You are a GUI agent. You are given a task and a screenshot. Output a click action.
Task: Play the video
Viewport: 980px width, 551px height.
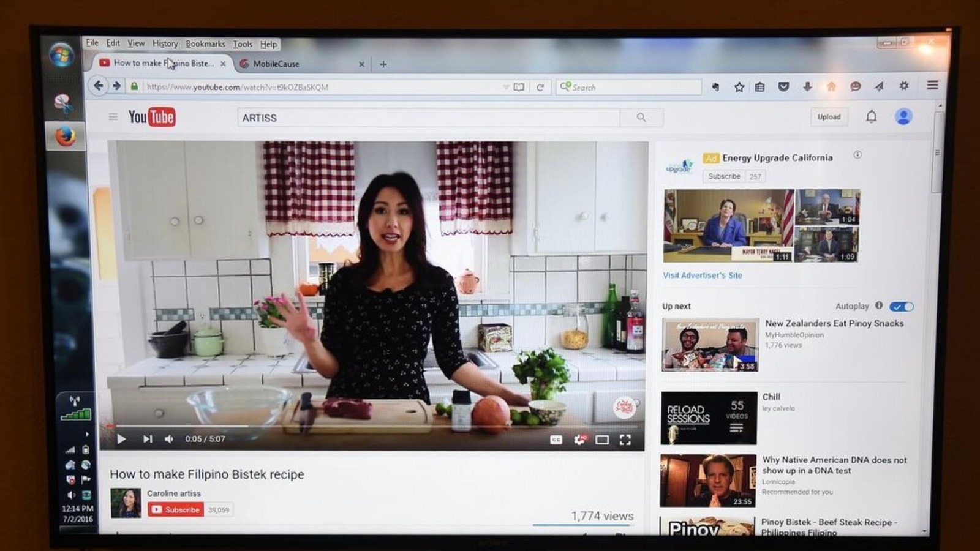point(121,439)
